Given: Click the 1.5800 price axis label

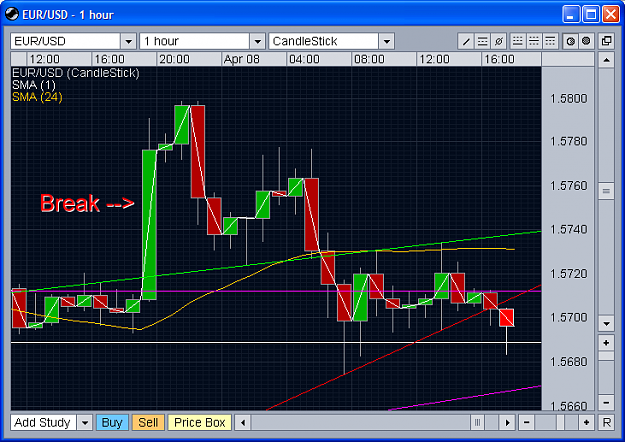Looking at the screenshot, I should coord(568,98).
